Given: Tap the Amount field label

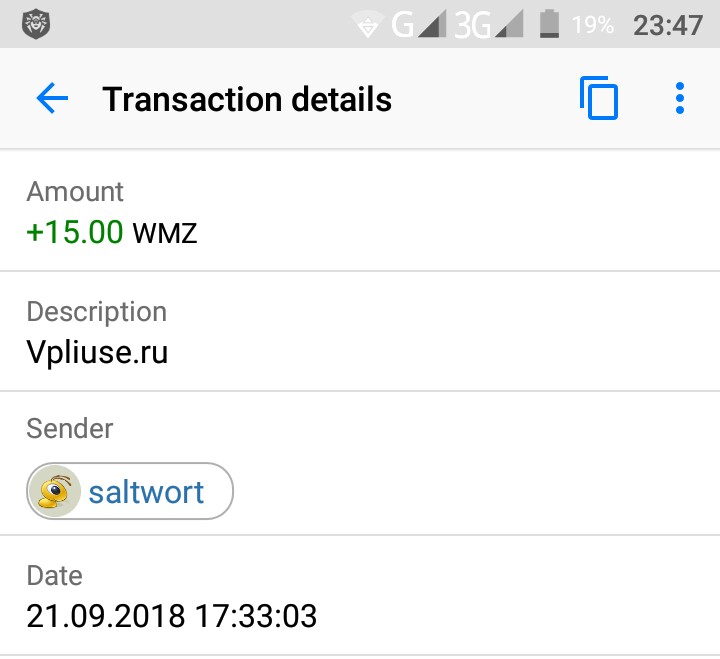Looking at the screenshot, I should point(75,192).
